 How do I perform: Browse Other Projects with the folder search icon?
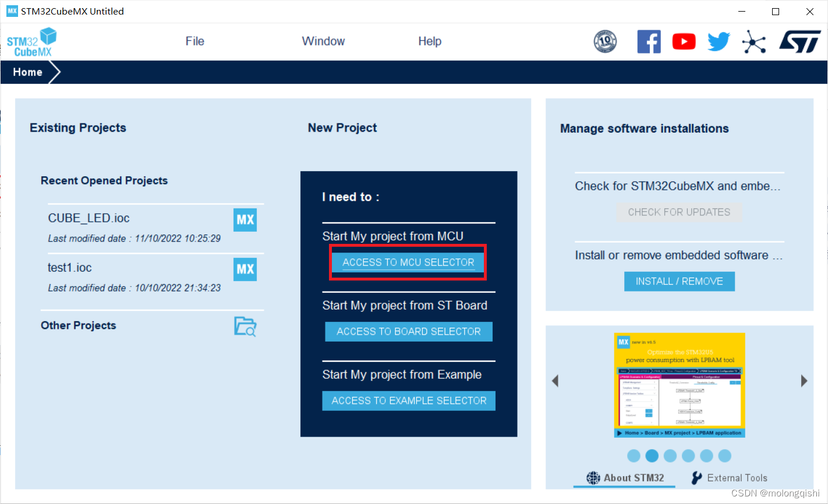pos(245,326)
